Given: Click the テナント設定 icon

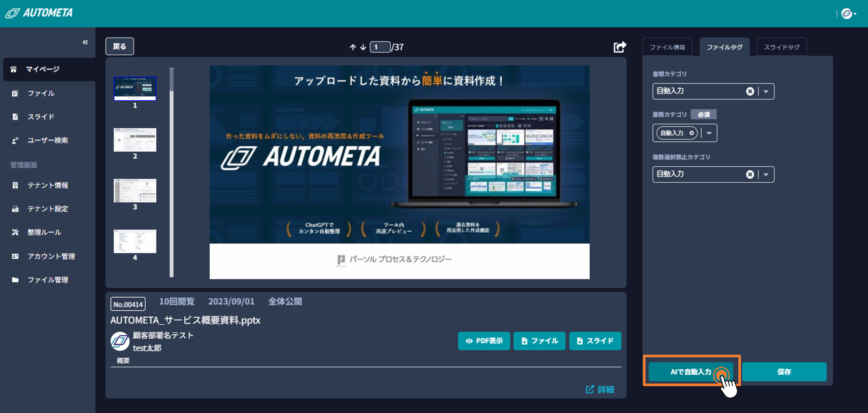Looking at the screenshot, I should 15,209.
